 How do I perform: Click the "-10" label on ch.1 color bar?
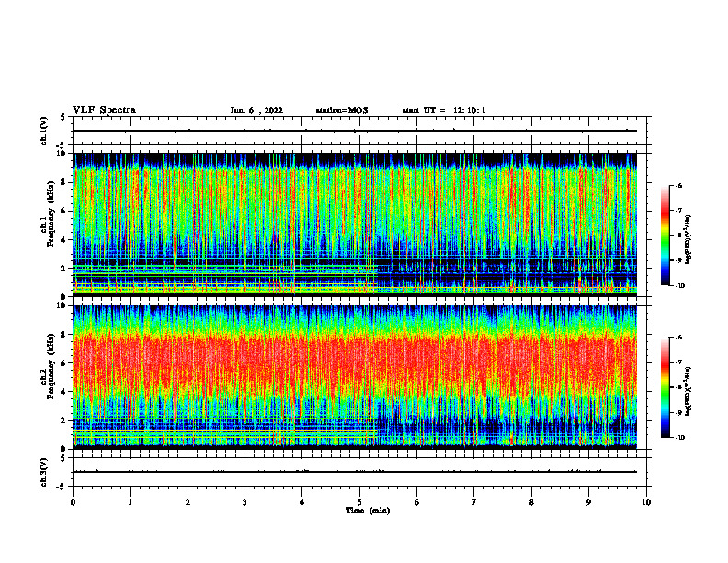(x=679, y=286)
